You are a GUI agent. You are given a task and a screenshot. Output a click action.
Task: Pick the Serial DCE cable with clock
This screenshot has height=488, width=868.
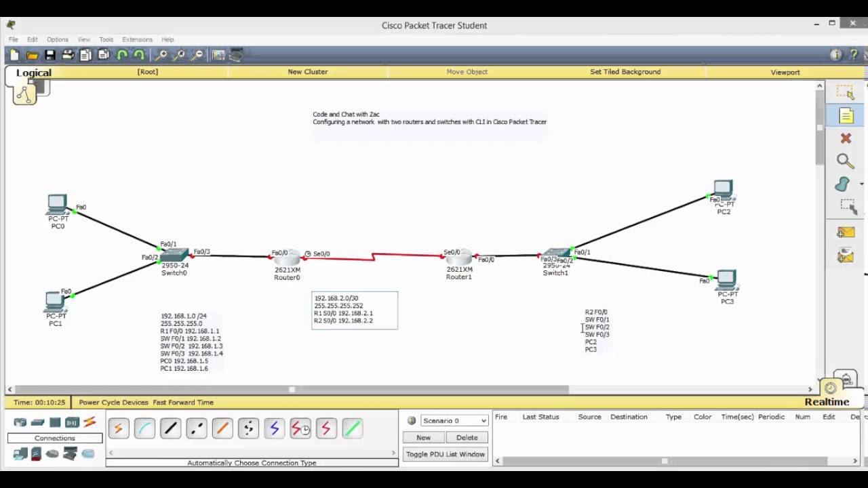click(x=300, y=428)
